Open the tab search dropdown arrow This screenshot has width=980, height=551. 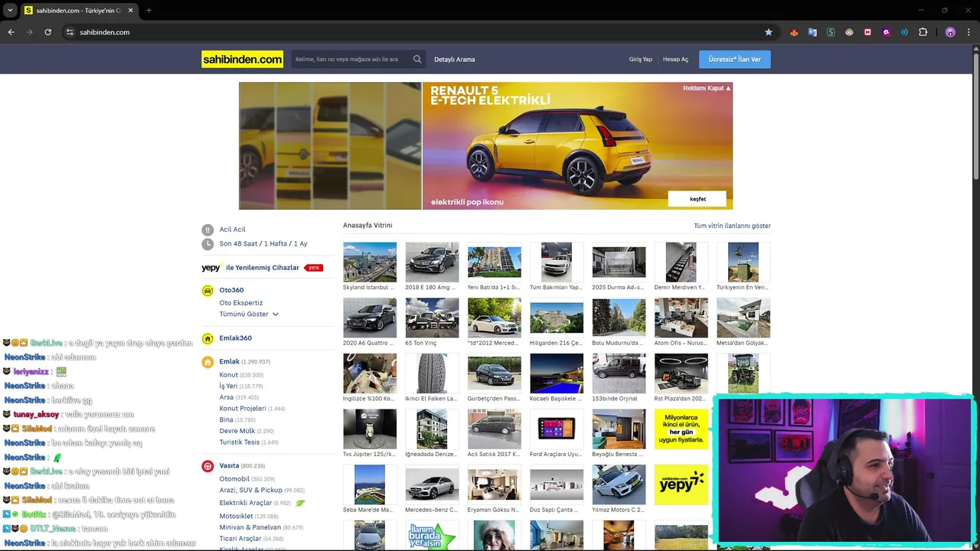(x=10, y=10)
